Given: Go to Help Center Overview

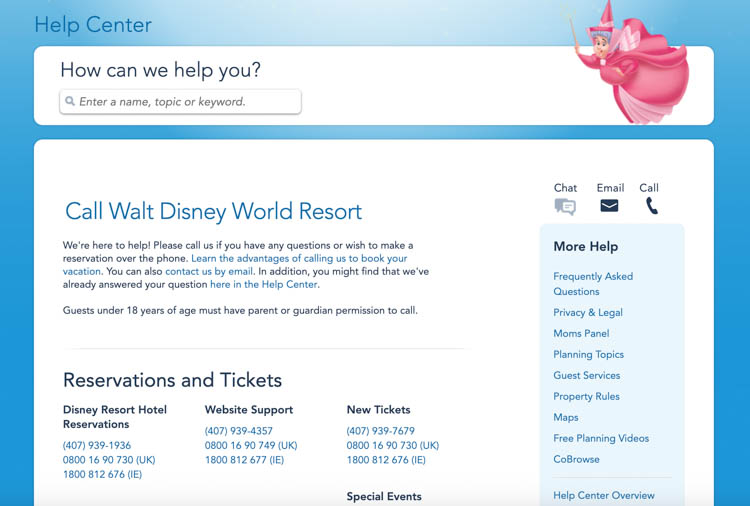Looking at the screenshot, I should (x=603, y=496).
